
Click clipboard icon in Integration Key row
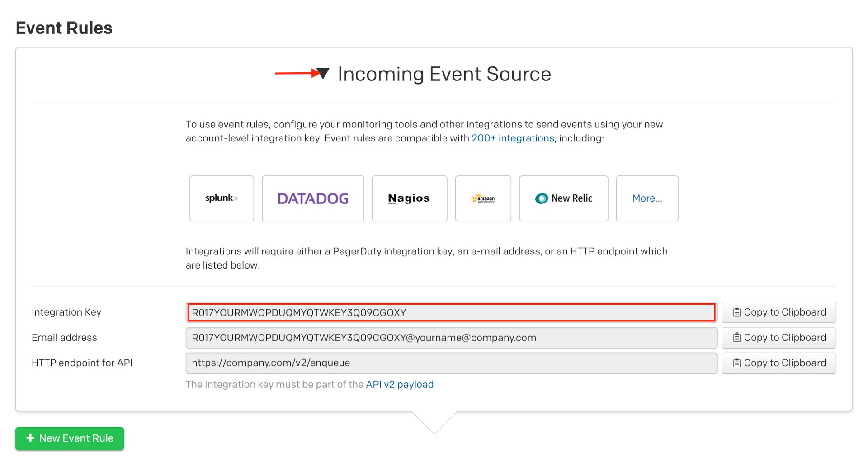(x=736, y=312)
